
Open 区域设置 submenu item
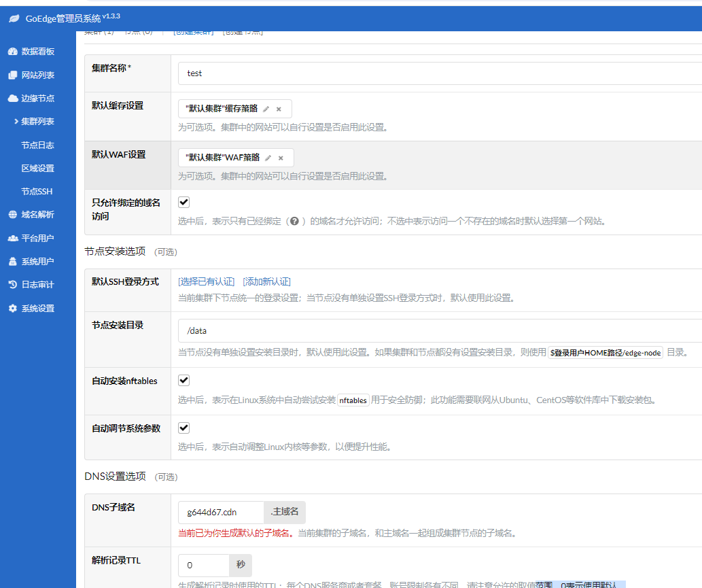click(x=38, y=169)
